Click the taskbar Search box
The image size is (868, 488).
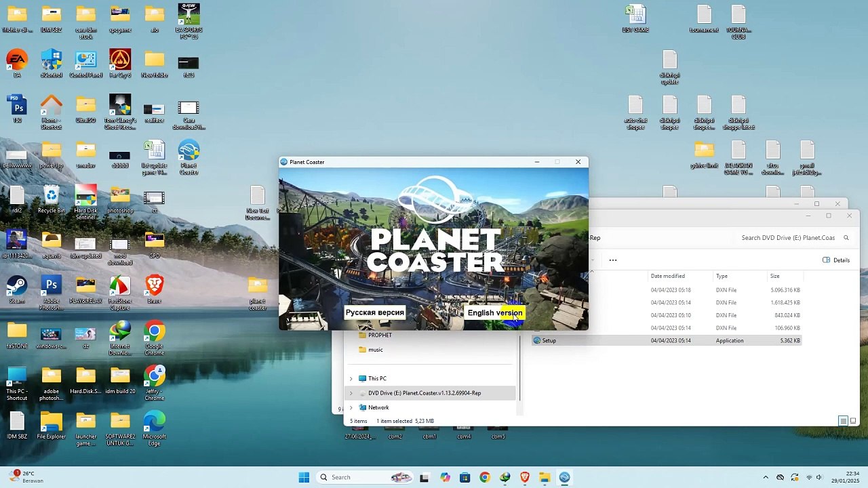pos(366,477)
